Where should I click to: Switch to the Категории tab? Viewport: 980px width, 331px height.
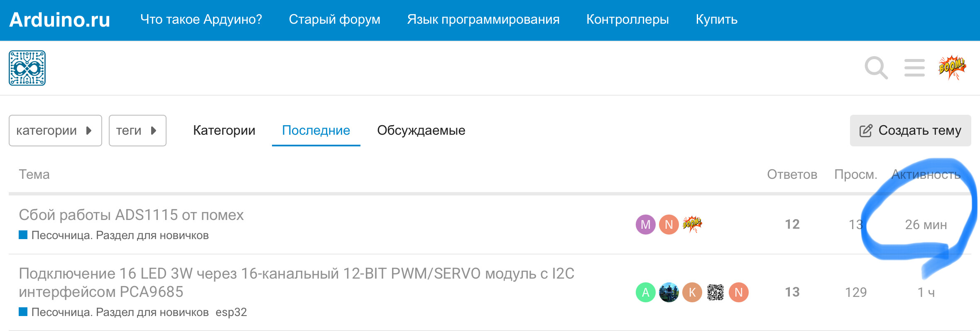coord(224,131)
